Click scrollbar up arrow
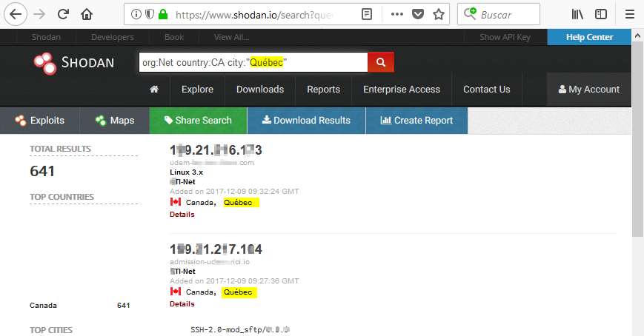644x336 pixels. 637,36
